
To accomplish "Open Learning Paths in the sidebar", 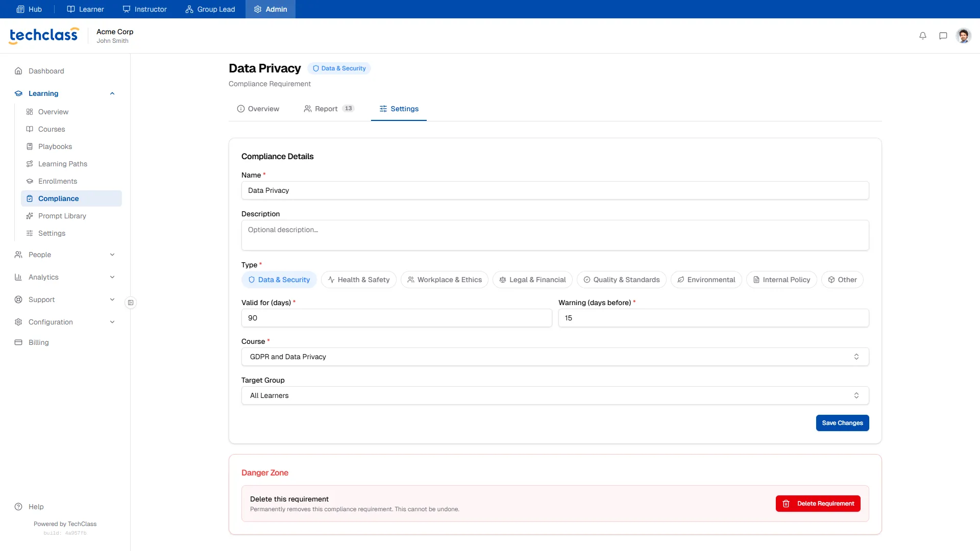I will [x=71, y=164].
